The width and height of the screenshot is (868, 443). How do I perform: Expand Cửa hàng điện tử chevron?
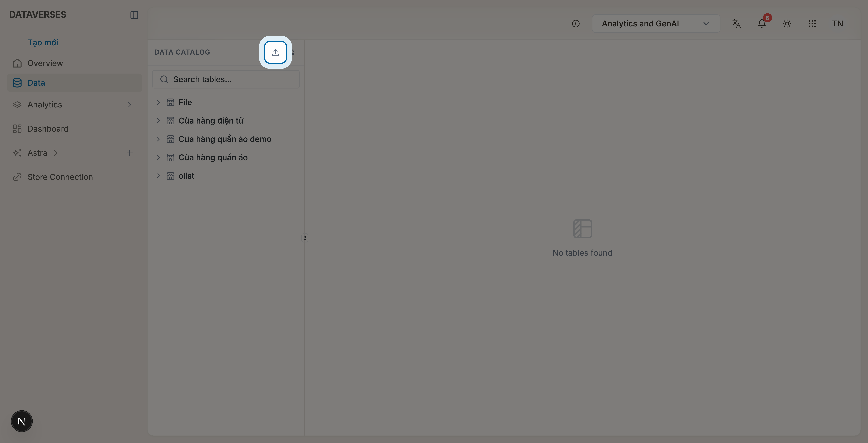pos(158,121)
